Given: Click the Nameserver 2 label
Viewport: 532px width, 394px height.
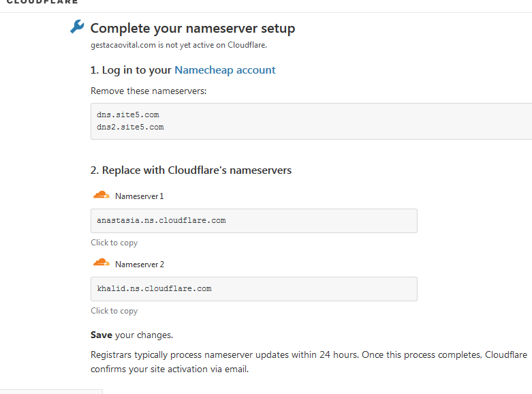Looking at the screenshot, I should coord(140,264).
